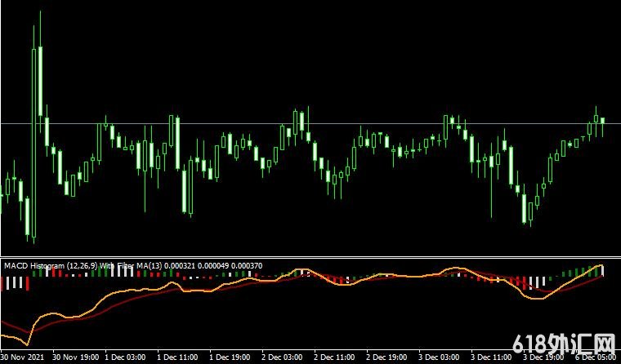Click the "1 Dec 03:00" time label

126,357
